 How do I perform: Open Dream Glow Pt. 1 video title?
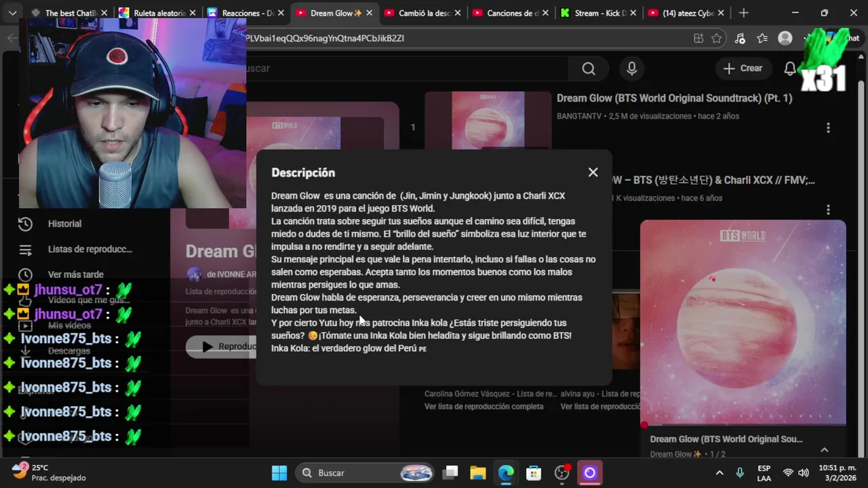(674, 98)
